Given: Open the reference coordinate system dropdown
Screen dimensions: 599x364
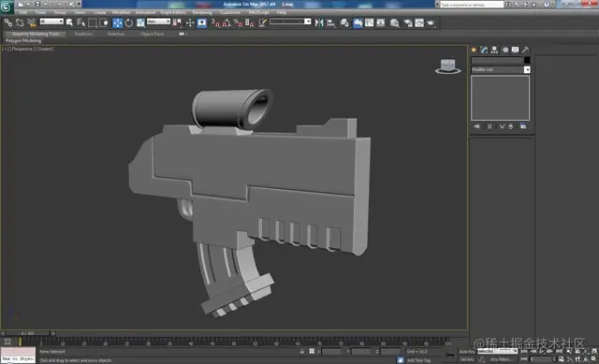Looking at the screenshot, I should pos(158,22).
